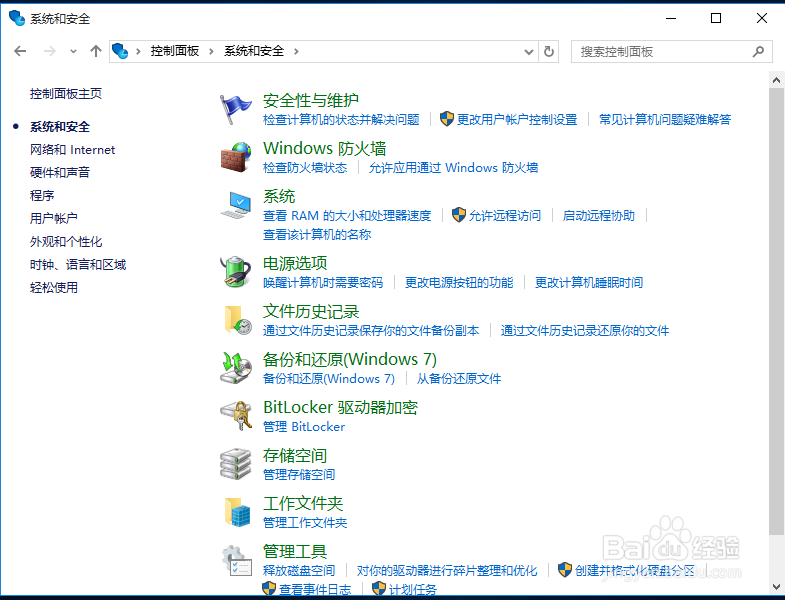Click the control panel icon in address bar
The height and width of the screenshot is (600, 785).
pos(120,51)
